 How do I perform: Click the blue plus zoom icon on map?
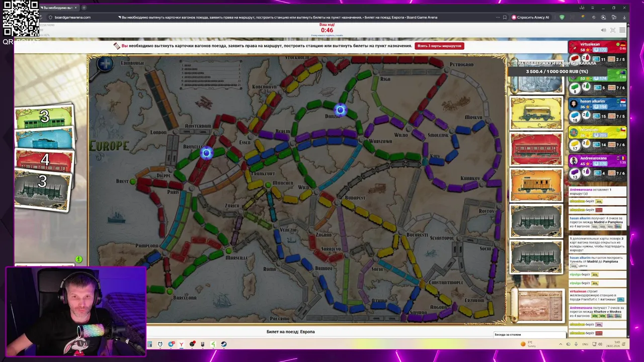pyautogui.click(x=105, y=64)
